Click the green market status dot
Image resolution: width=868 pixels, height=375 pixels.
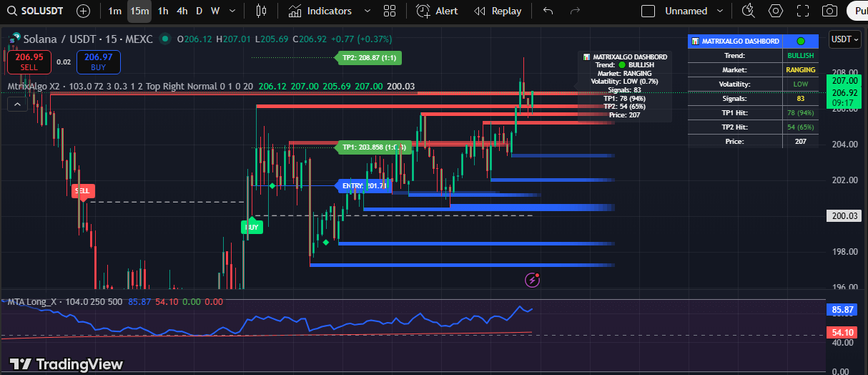tap(166, 39)
